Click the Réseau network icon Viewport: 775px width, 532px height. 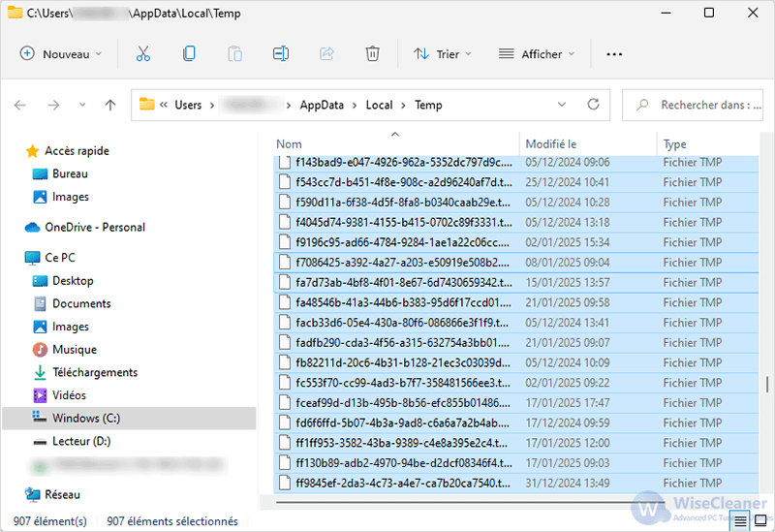32,494
